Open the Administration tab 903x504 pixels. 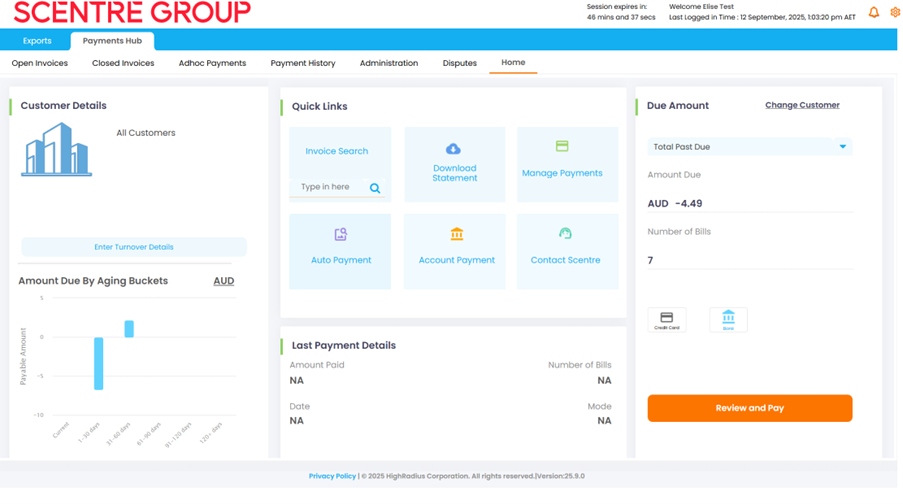pos(389,63)
